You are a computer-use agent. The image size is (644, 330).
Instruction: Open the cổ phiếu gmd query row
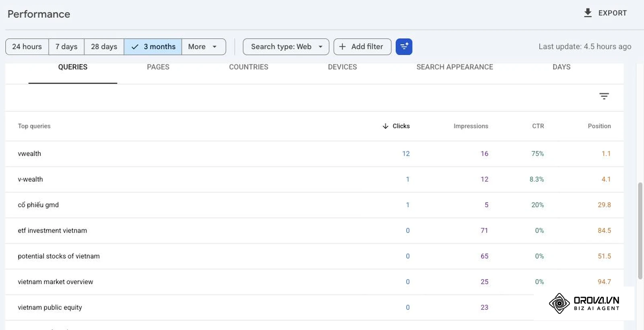pyautogui.click(x=314, y=205)
